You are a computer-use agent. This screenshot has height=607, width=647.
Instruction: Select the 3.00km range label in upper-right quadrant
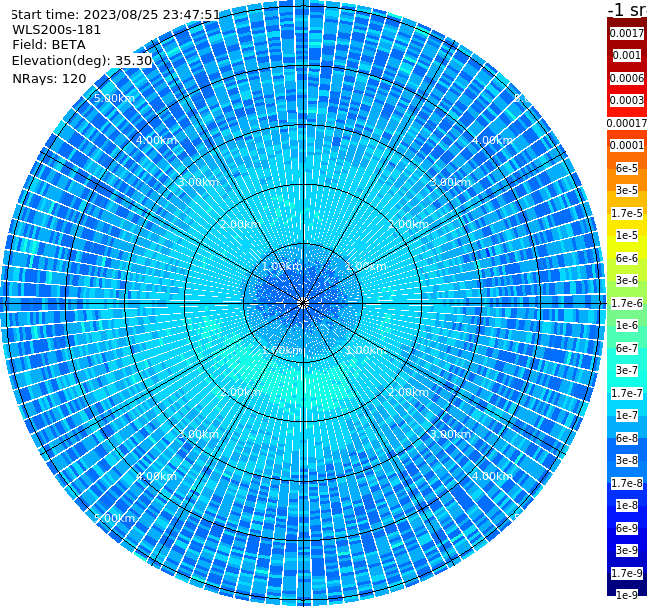pyautogui.click(x=450, y=182)
